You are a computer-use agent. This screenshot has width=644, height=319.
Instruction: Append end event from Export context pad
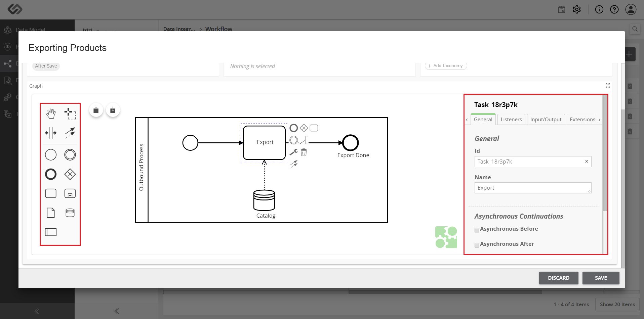(294, 128)
